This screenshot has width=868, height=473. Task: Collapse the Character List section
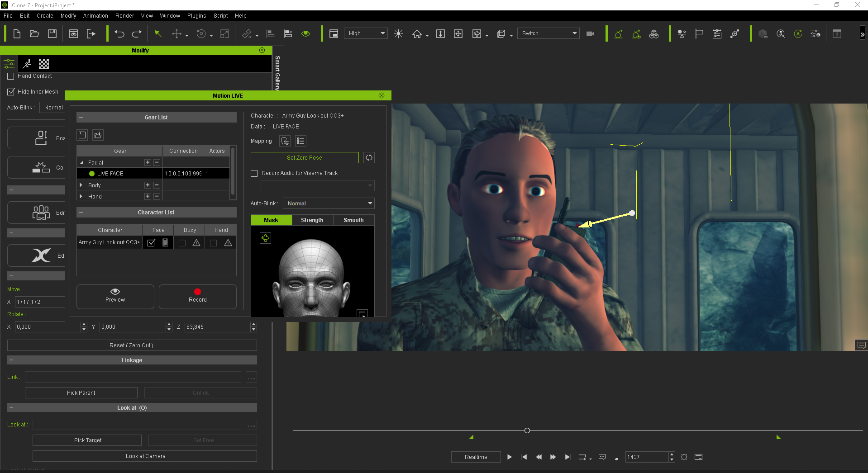(x=81, y=213)
